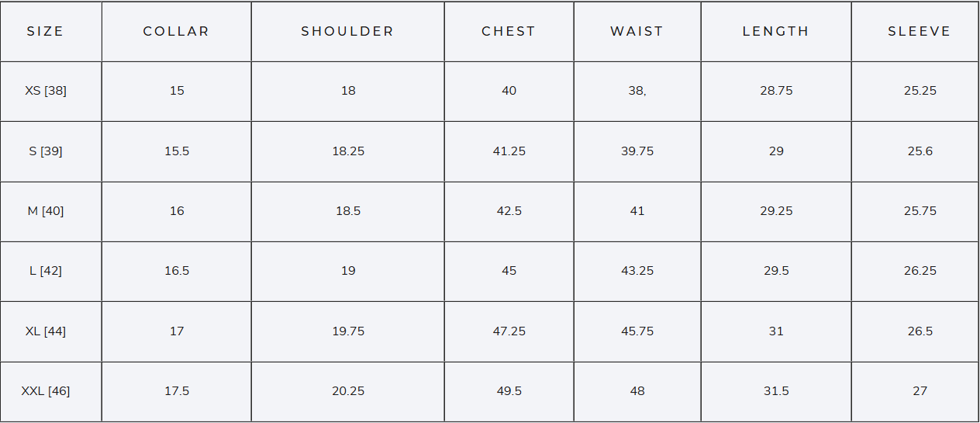Select the CHEST header cell
This screenshot has height=423, width=980.
[509, 32]
